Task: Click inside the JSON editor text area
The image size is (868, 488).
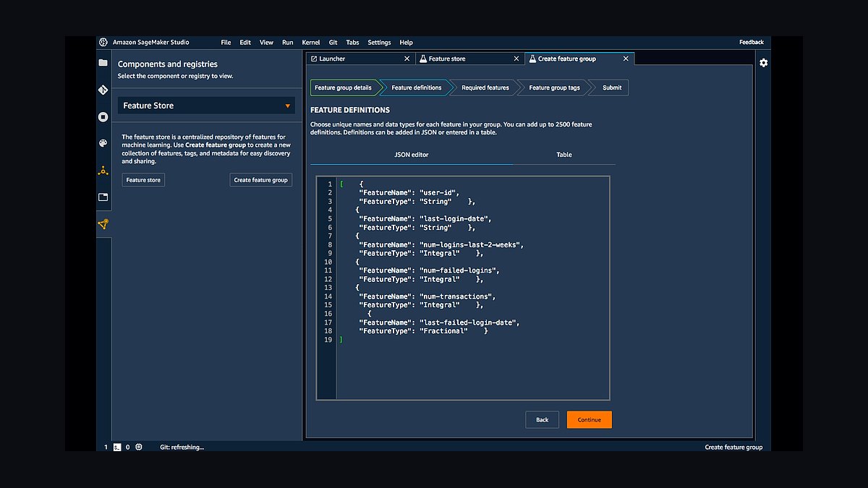Action: pyautogui.click(x=472, y=288)
